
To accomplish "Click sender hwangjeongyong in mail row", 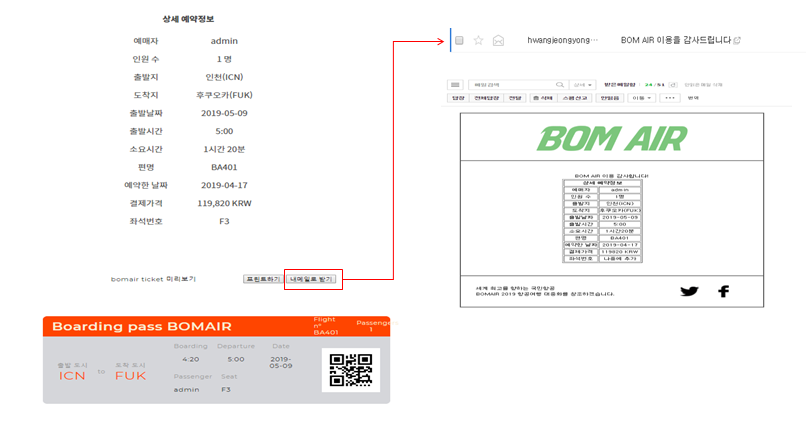I will pos(562,40).
